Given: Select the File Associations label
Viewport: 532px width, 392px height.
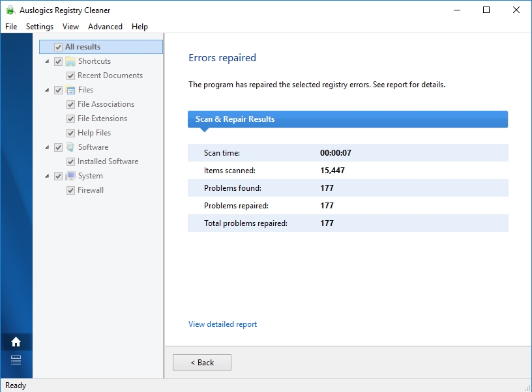Looking at the screenshot, I should [x=106, y=104].
